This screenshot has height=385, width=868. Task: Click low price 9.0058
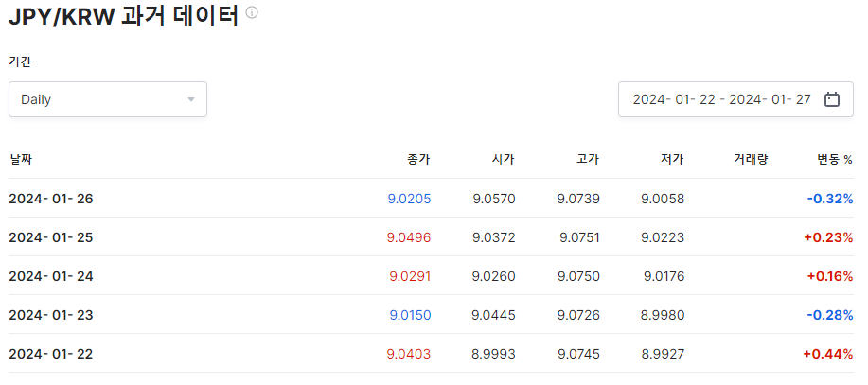pos(663,199)
